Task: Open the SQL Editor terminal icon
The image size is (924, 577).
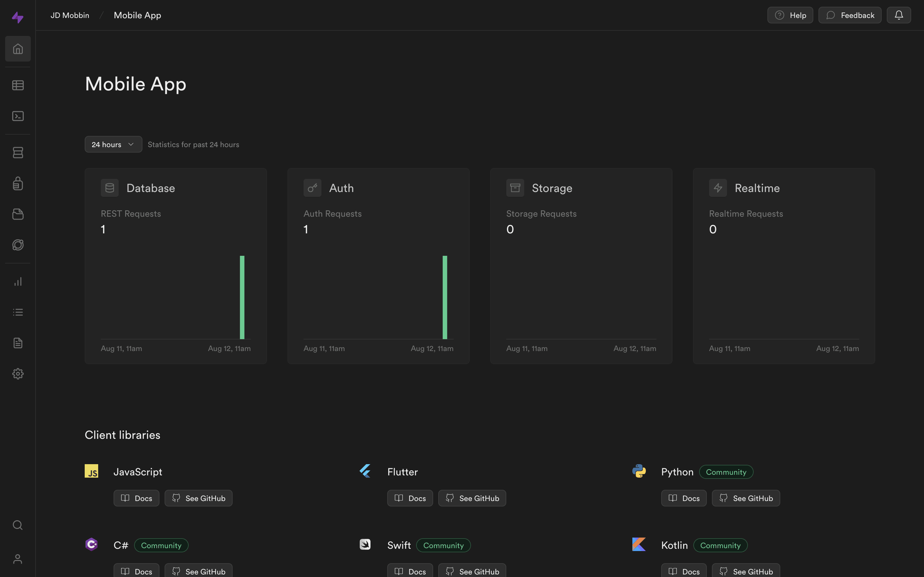Action: point(18,116)
